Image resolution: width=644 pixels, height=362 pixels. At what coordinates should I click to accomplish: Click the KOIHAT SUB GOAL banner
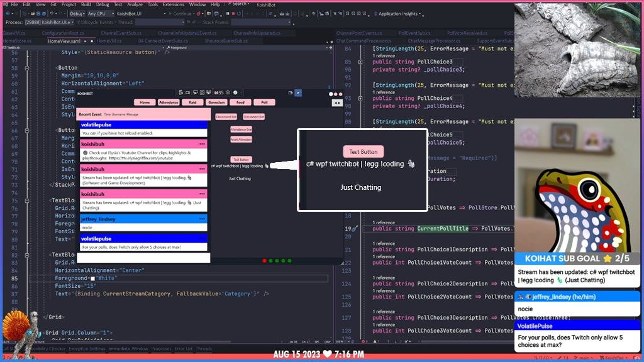(577, 258)
